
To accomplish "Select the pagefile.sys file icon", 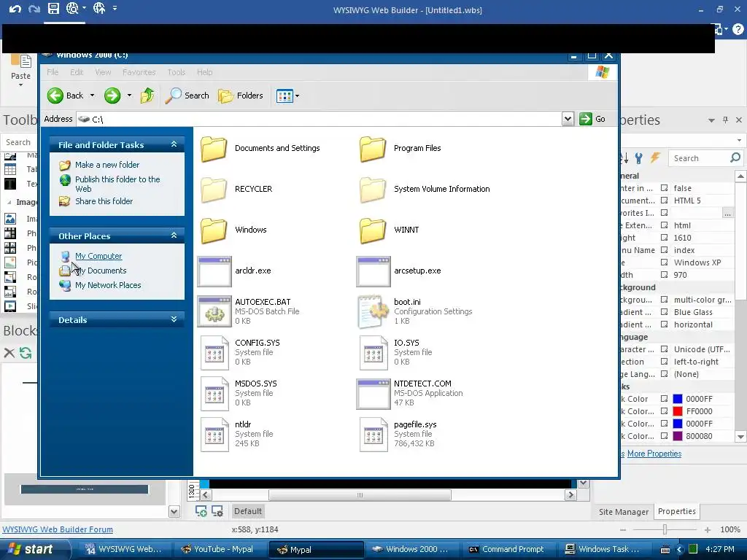I will [373, 435].
